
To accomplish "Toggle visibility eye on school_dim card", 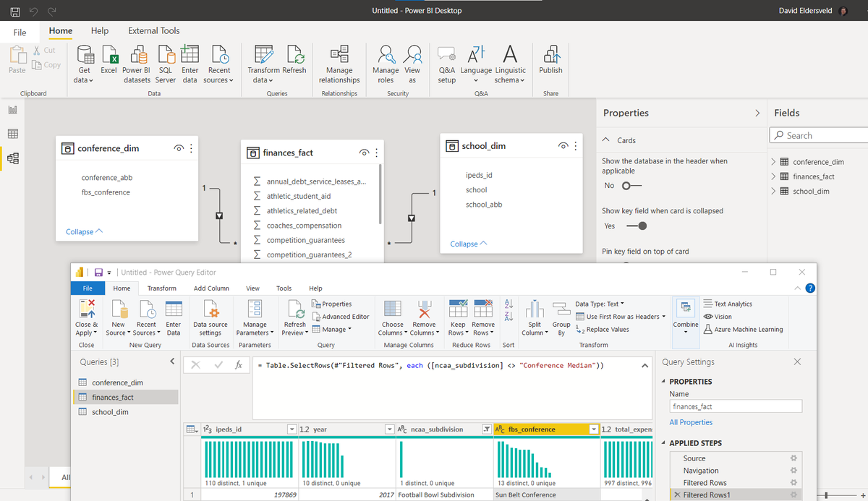I will (563, 146).
